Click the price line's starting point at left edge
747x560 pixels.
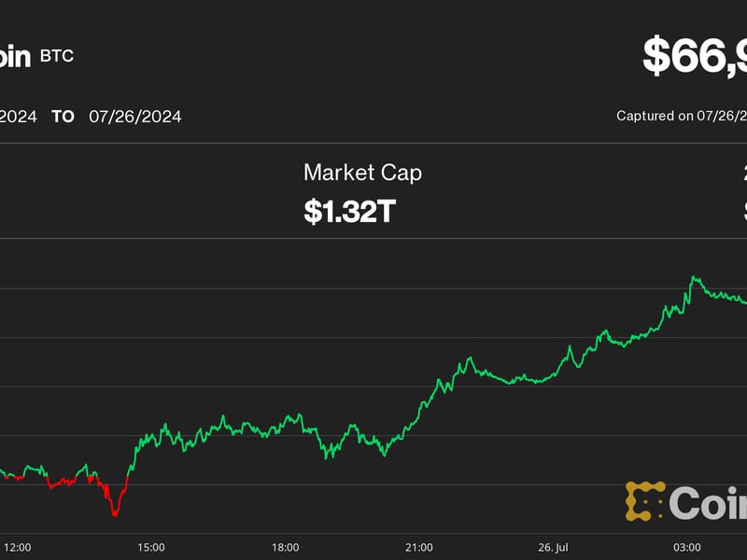[2, 469]
